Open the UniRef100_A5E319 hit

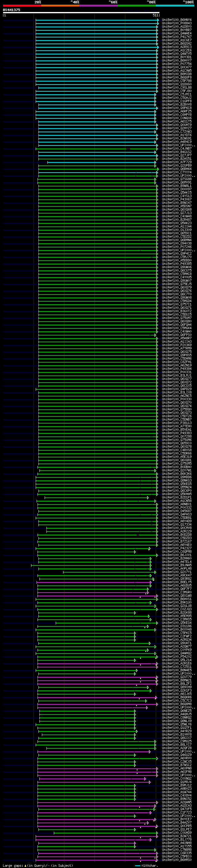[x=177, y=457]
